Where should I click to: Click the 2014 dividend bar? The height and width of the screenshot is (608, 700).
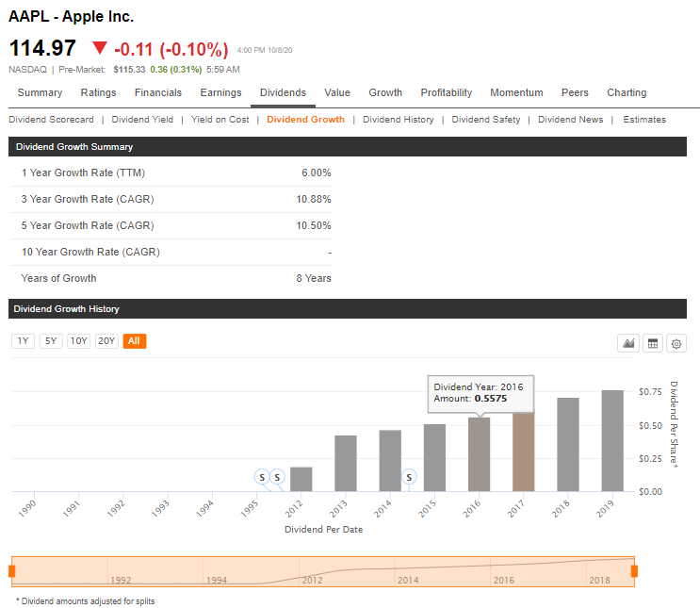[x=390, y=461]
